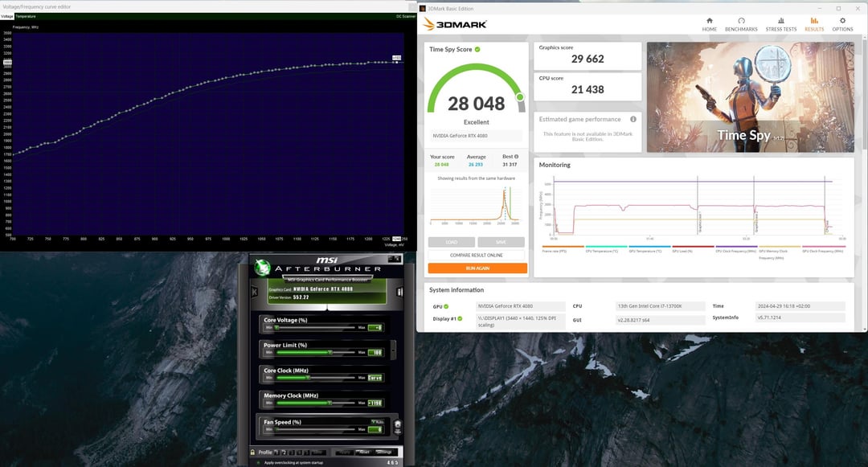868x467 pixels.
Task: Switch to Temperature tab in curve editor
Action: (26, 17)
